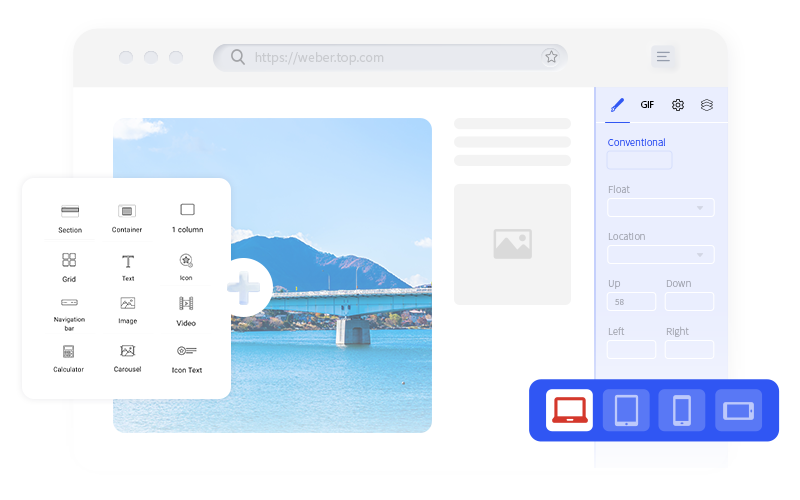
Task: Expand the Location dropdown
Action: coord(661,255)
